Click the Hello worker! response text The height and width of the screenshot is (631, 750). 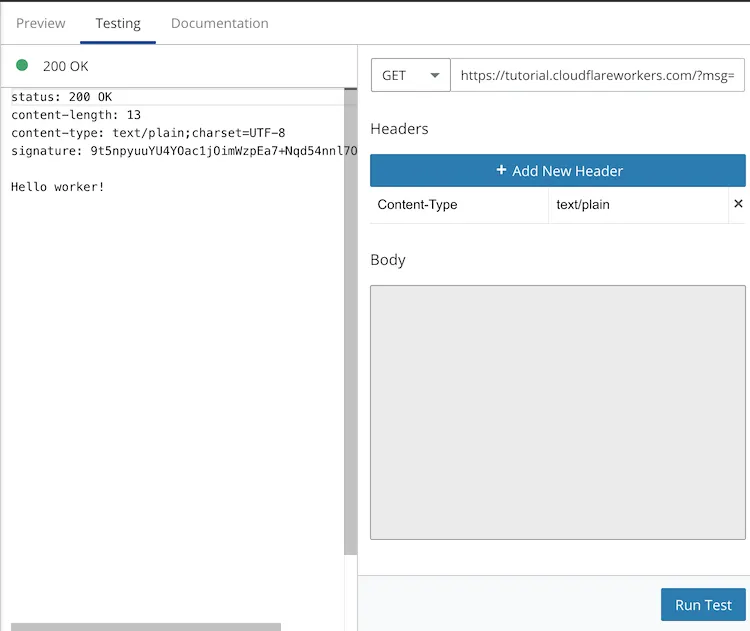pyautogui.click(x=58, y=187)
